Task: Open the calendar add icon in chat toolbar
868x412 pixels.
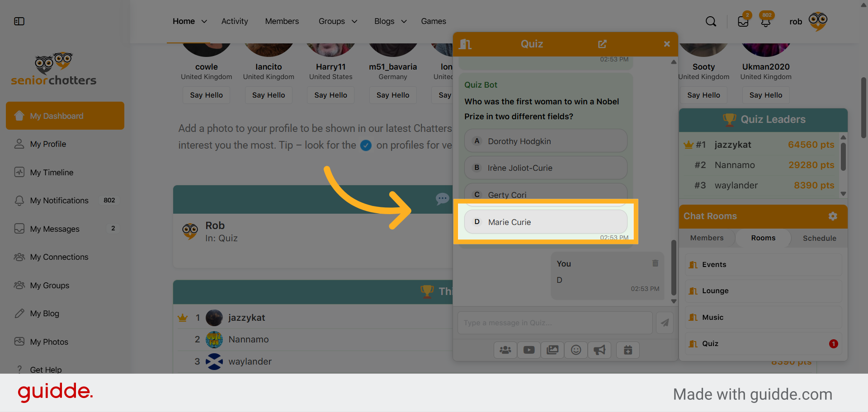Action: click(x=628, y=350)
